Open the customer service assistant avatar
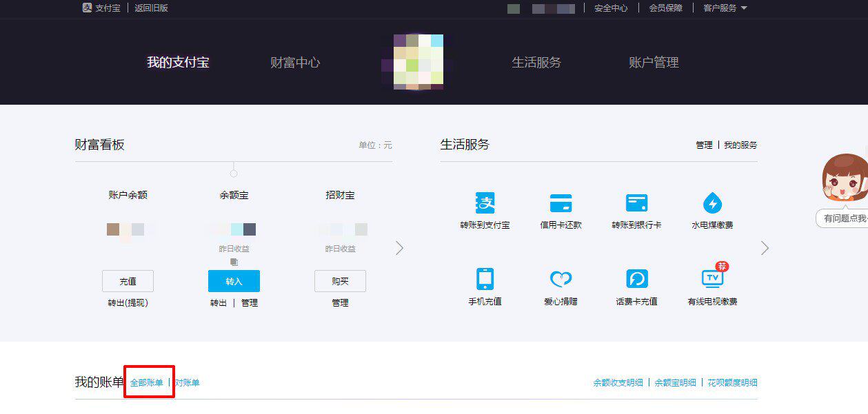The height and width of the screenshot is (414, 868). coord(846,183)
